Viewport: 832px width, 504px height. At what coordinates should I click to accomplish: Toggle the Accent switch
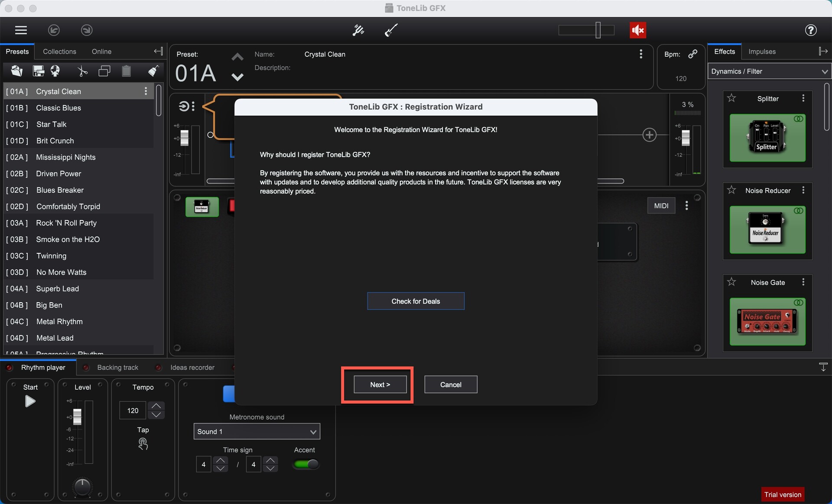306,464
